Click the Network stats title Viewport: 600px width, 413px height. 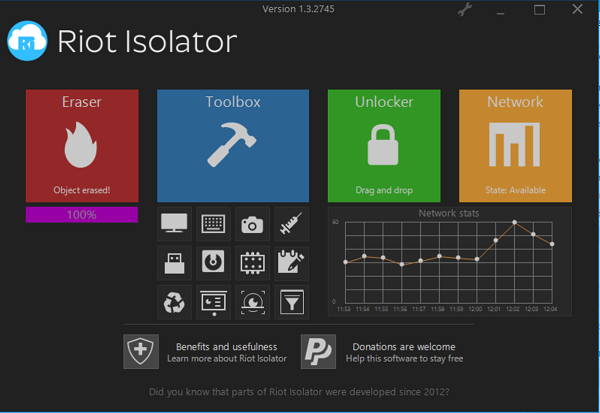tap(448, 213)
